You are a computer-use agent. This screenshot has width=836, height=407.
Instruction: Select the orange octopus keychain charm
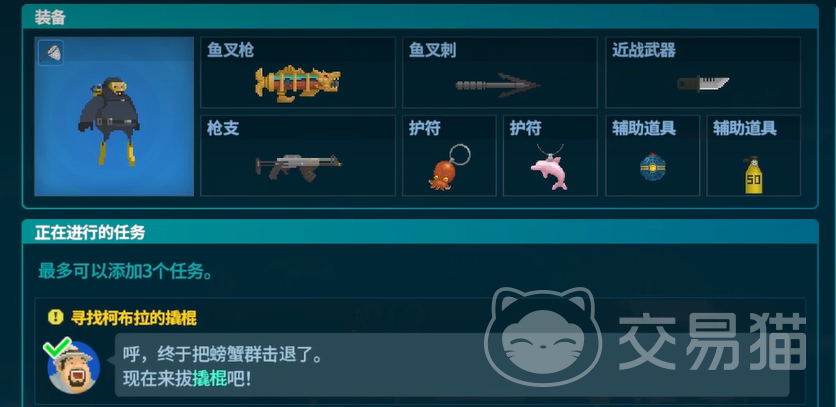[449, 167]
